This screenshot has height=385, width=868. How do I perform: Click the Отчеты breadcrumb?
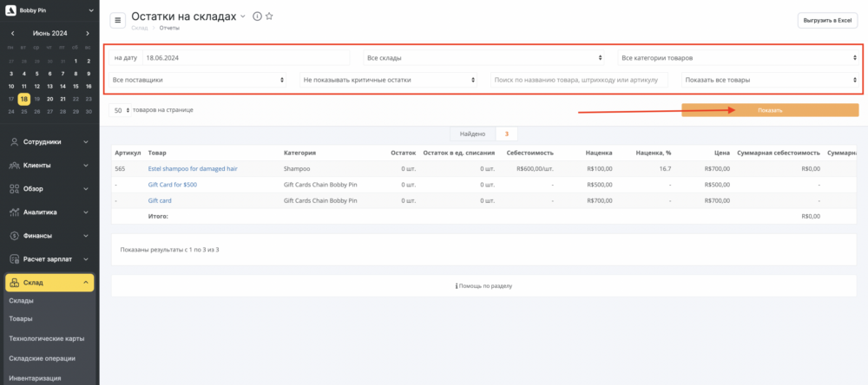169,28
